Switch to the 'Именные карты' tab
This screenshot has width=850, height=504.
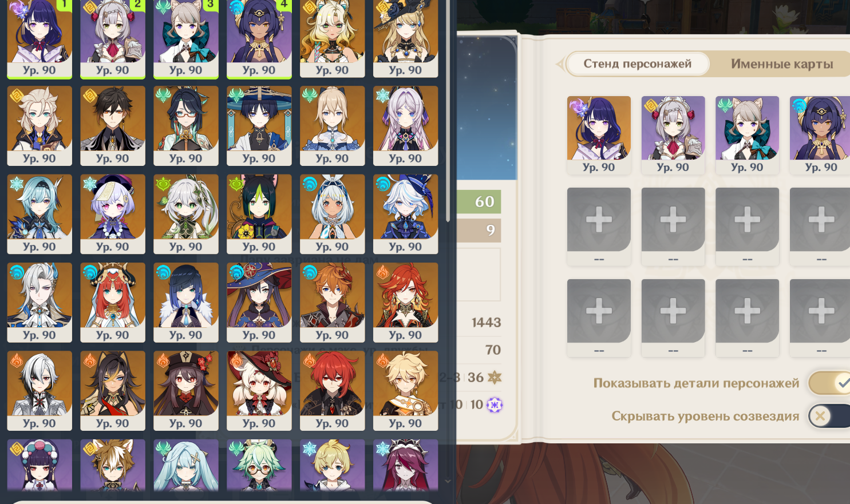(x=782, y=64)
